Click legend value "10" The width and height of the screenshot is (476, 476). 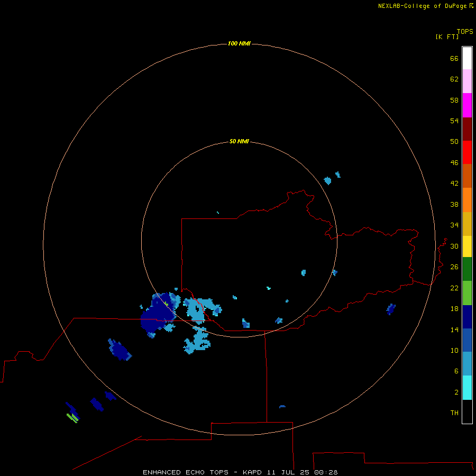[x=454, y=351]
